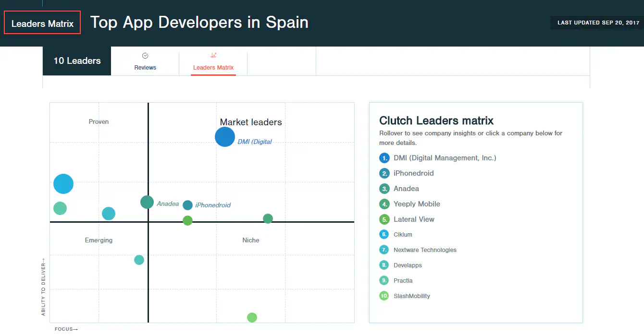The height and width of the screenshot is (336, 644).
Task: Click badge 5 beside Lateral View
Action: click(384, 219)
